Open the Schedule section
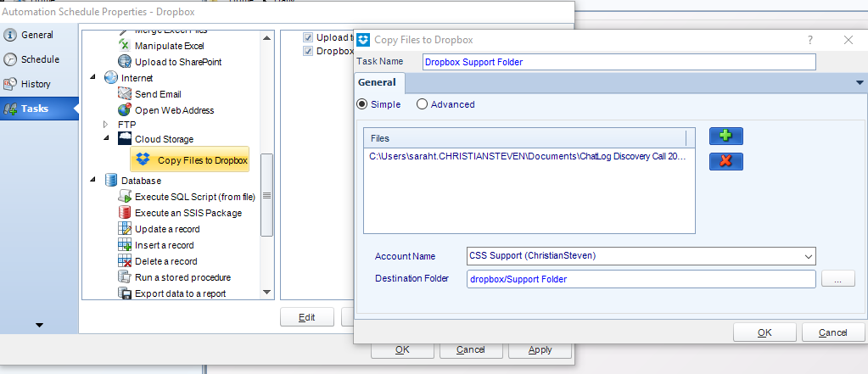Image resolution: width=868 pixels, height=374 pixels. pos(40,59)
